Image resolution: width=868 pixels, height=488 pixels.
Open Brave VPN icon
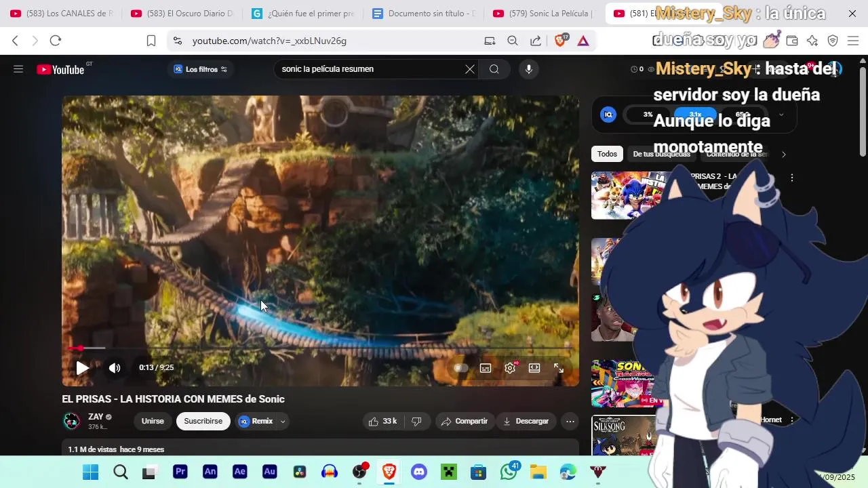point(833,41)
